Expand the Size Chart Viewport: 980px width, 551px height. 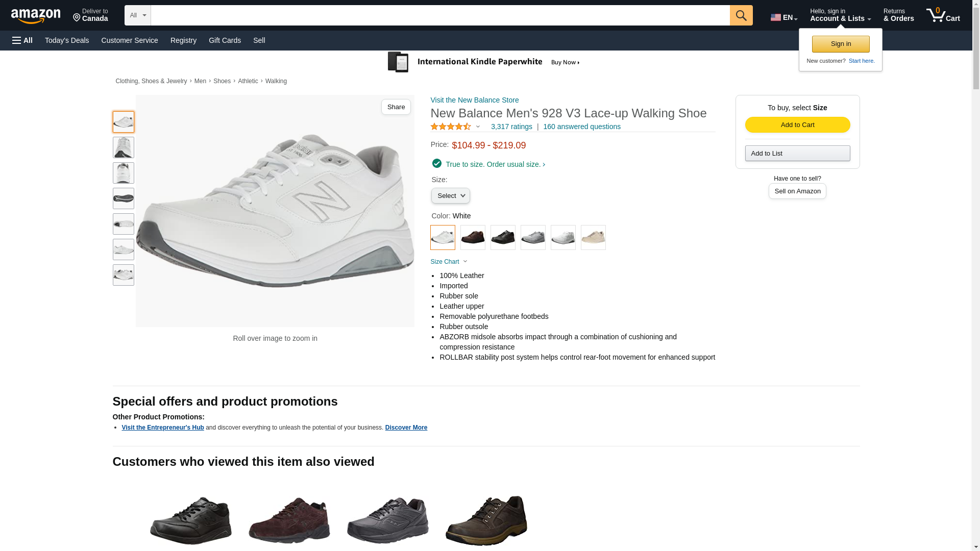(449, 262)
